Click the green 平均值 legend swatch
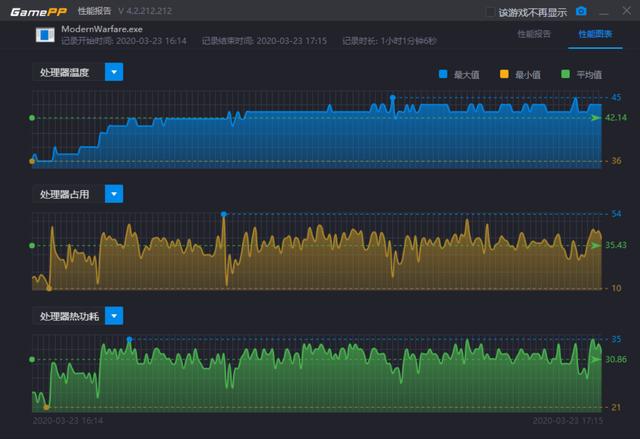This screenshot has width=640, height=439. tap(565, 74)
